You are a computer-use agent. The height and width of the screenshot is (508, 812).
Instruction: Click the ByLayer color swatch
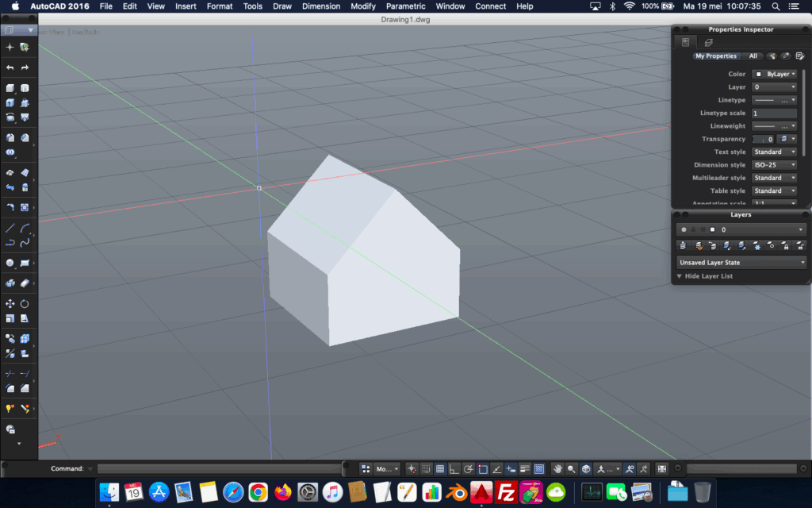(x=760, y=73)
